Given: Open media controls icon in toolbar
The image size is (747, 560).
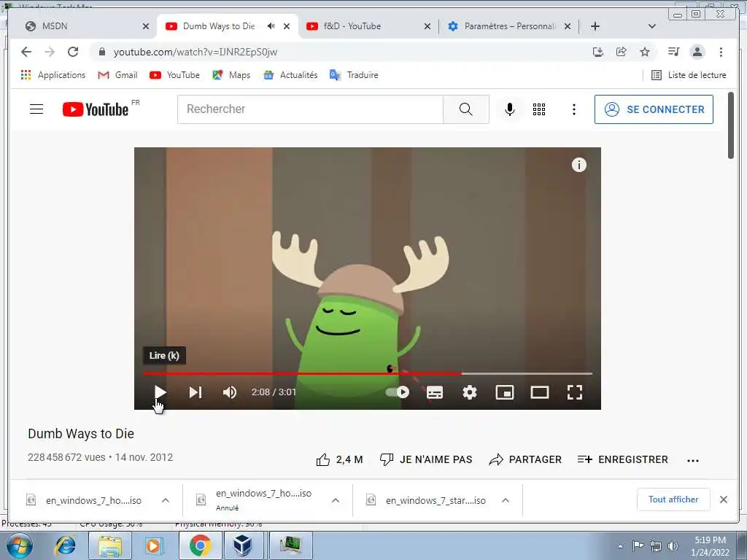Looking at the screenshot, I should [x=673, y=52].
